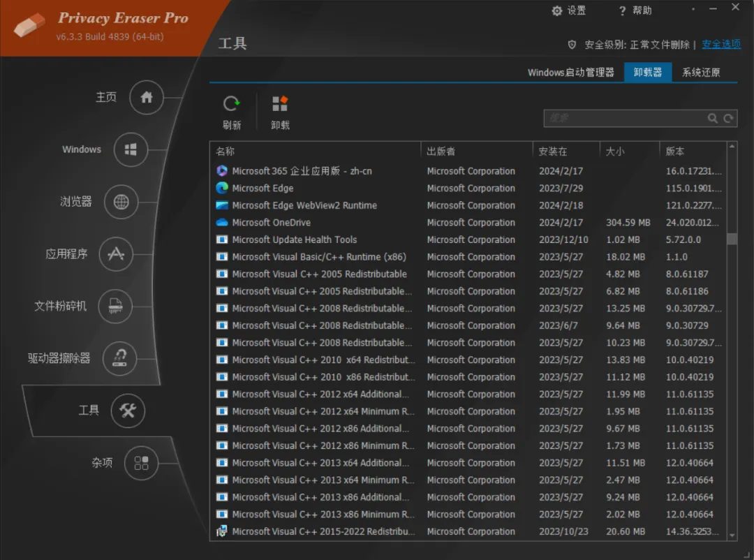Viewport: 754px width, 560px height.
Task: Open the 安全选项 link
Action: 720,44
